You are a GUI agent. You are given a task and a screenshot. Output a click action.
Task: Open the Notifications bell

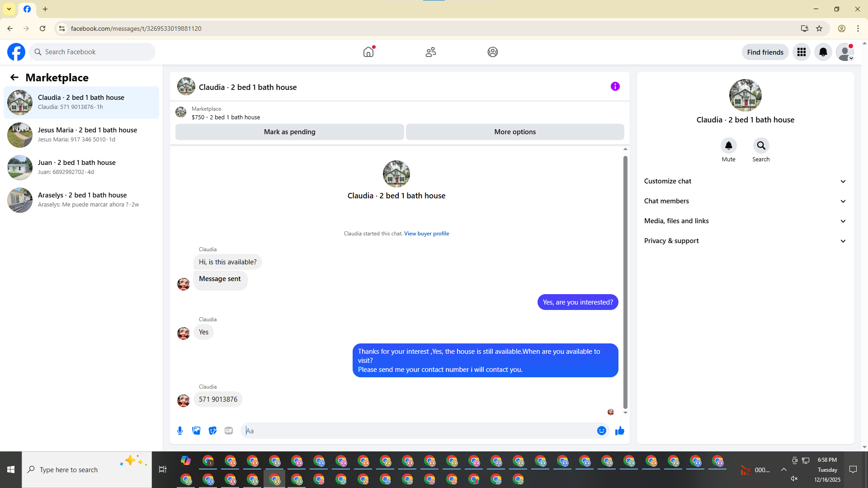click(x=823, y=52)
